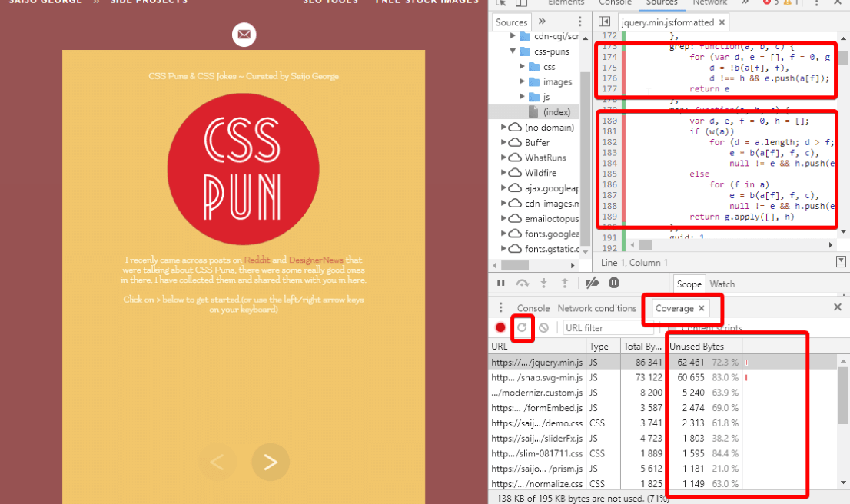Expand the Wildfire domain node
Viewport: 850px width, 504px height.
pos(503,172)
